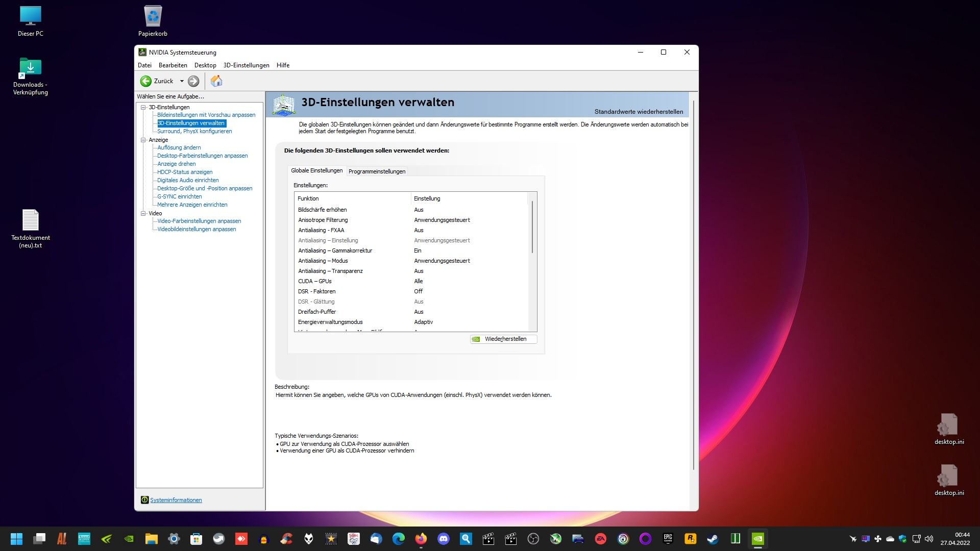Collapse the Video tree node
980x551 pixels.
pyautogui.click(x=143, y=213)
